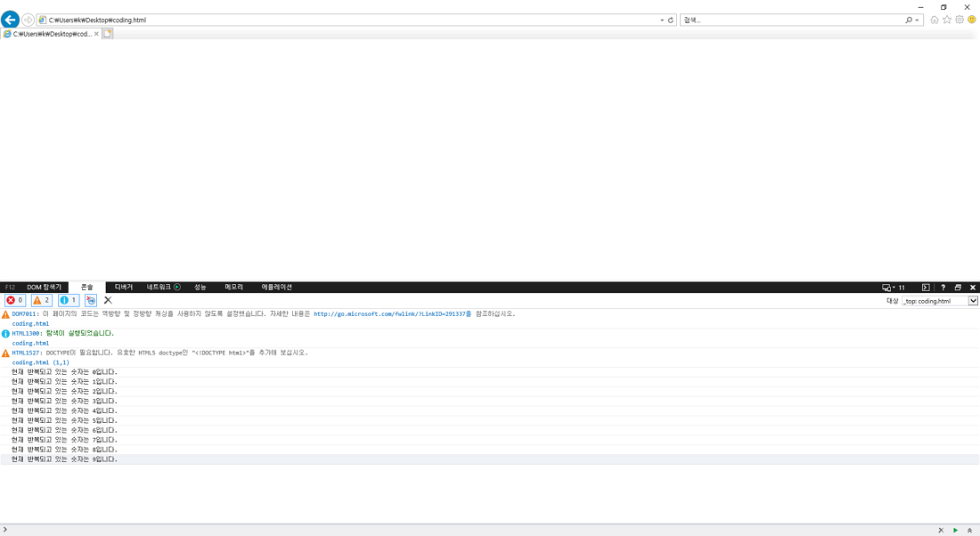
Task: Open the 네트워크 tab
Action: (x=159, y=288)
